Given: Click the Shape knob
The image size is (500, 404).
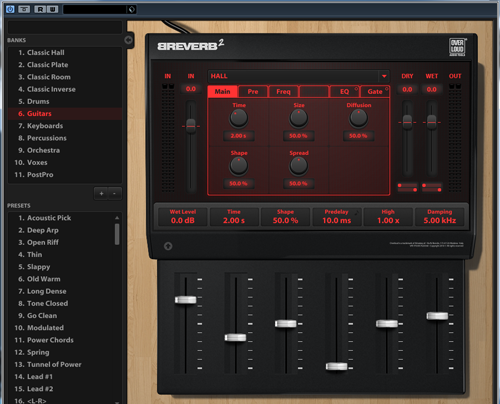Looking at the screenshot, I should 239,166.
